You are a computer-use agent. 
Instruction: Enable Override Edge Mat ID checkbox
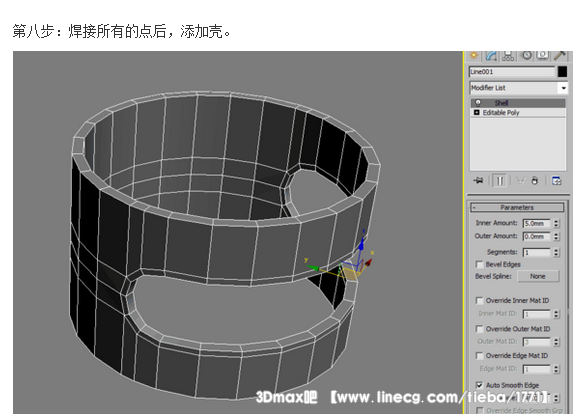479,355
